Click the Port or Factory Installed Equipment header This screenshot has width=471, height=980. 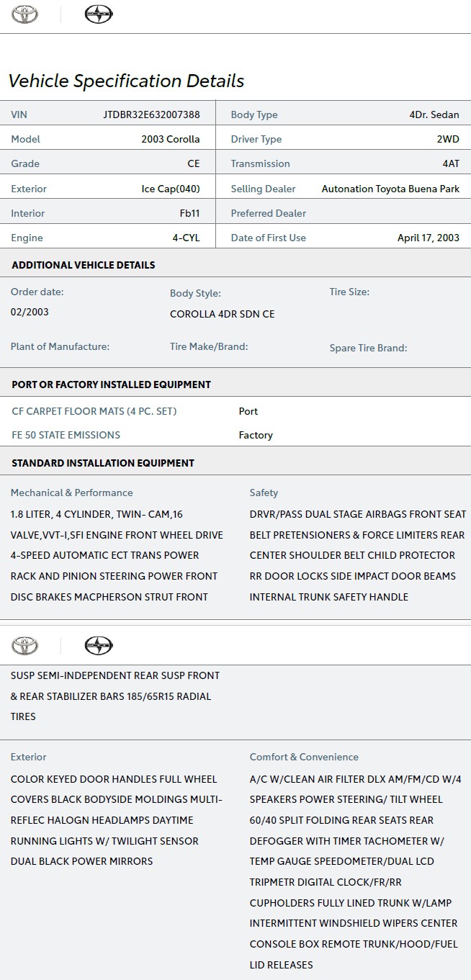(x=111, y=385)
